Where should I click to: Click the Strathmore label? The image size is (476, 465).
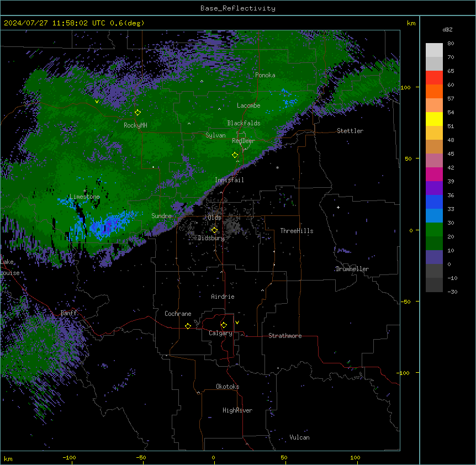[x=285, y=336]
